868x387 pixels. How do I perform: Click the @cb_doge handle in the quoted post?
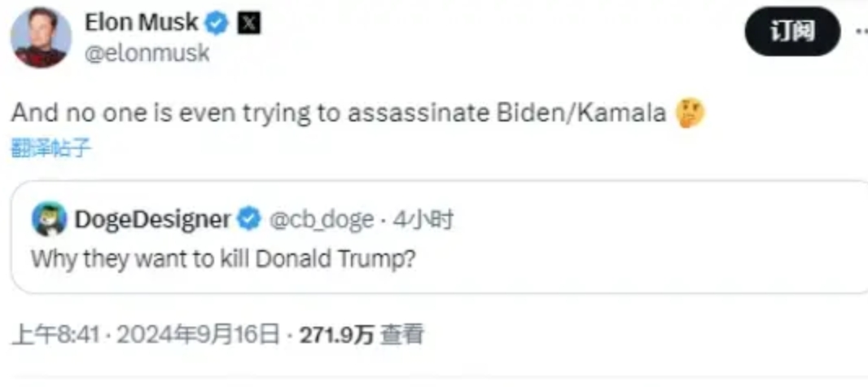coord(321,220)
